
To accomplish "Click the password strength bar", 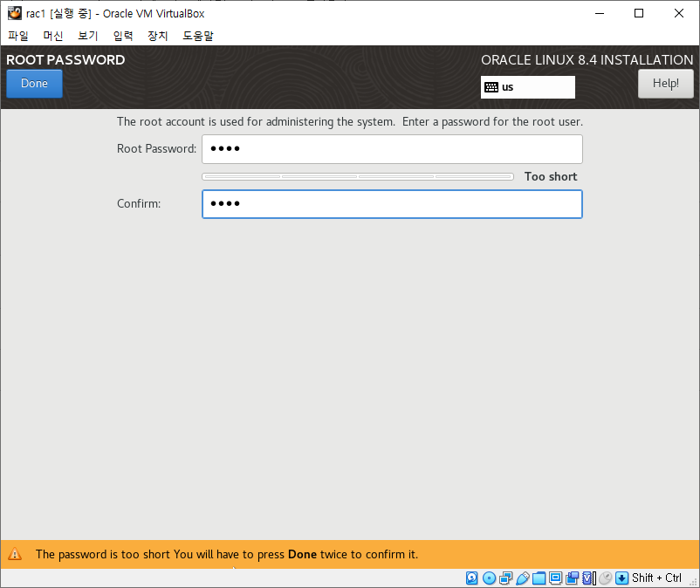I will (x=358, y=177).
